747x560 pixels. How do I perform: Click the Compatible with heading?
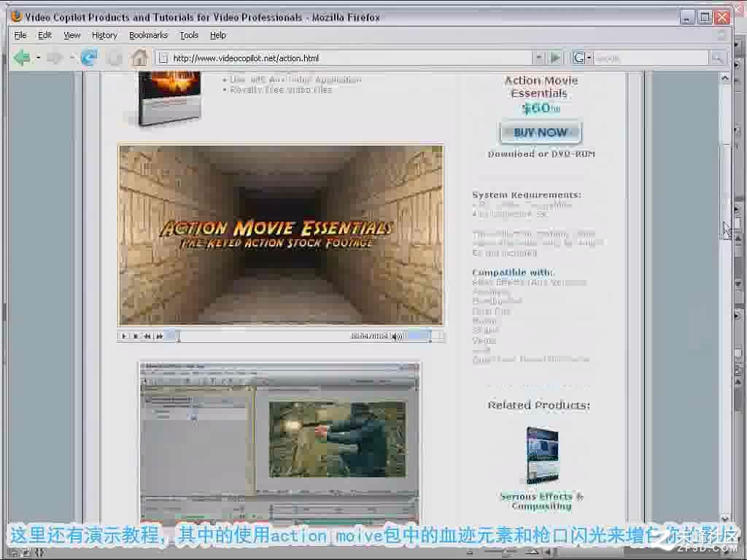click(513, 273)
